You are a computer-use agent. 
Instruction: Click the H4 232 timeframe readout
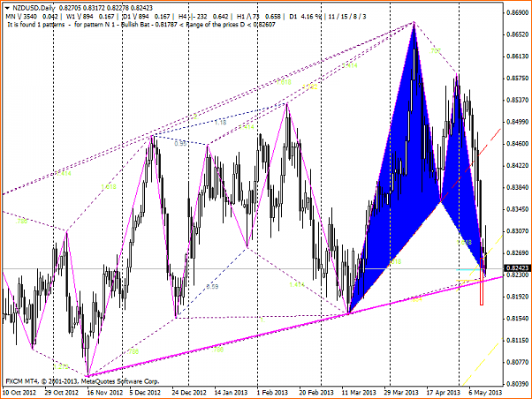click(x=203, y=16)
